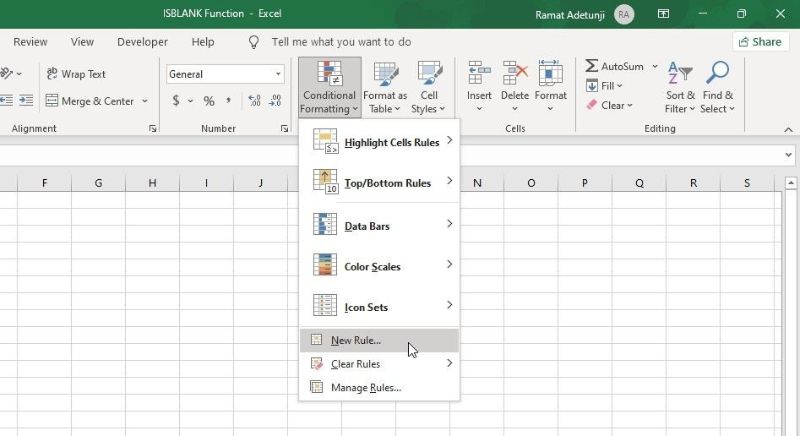The width and height of the screenshot is (800, 436).
Task: Open the Format cells icon menu
Action: (550, 75)
